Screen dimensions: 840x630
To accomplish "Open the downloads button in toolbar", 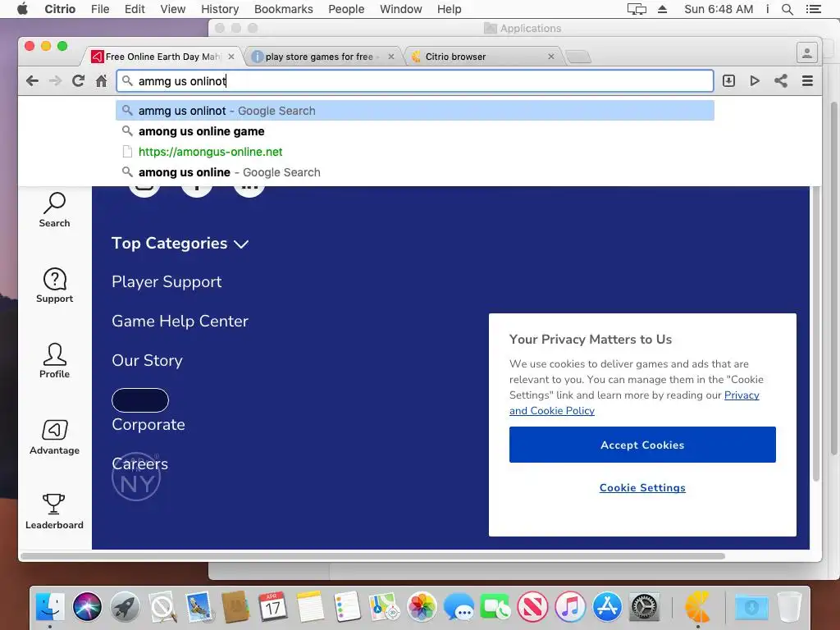I will point(728,81).
